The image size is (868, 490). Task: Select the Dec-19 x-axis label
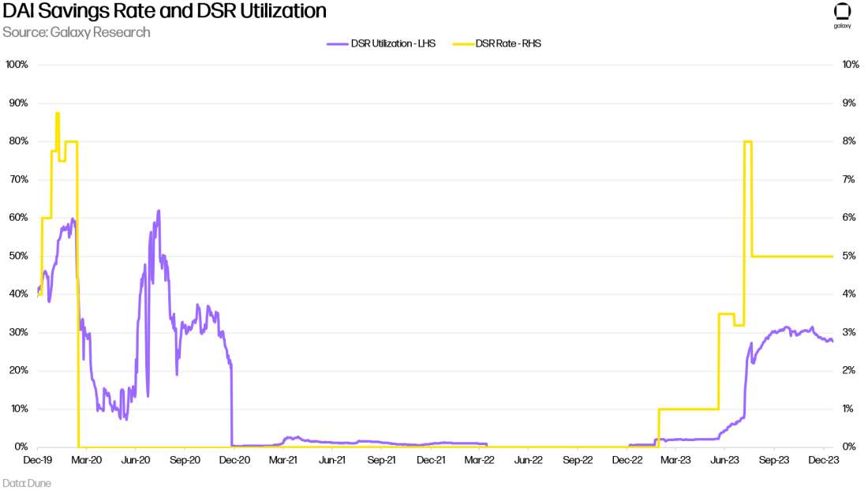pyautogui.click(x=38, y=458)
